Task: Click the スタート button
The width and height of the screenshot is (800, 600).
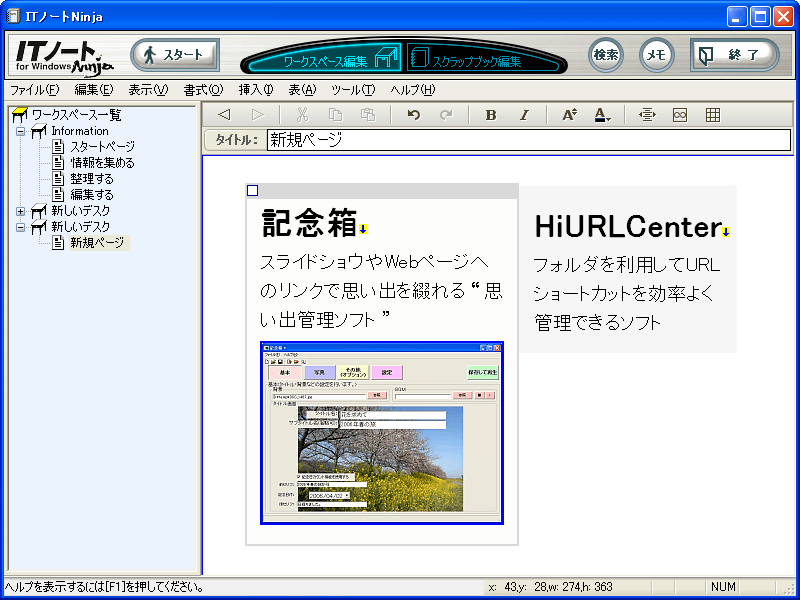Action: click(175, 55)
